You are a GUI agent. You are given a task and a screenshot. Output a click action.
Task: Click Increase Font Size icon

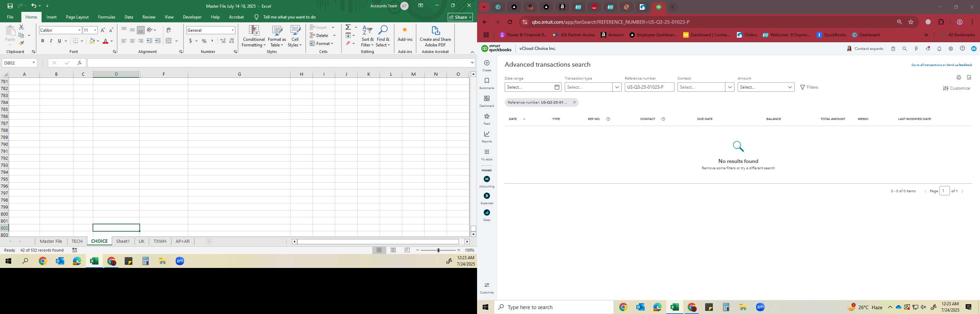(103, 30)
